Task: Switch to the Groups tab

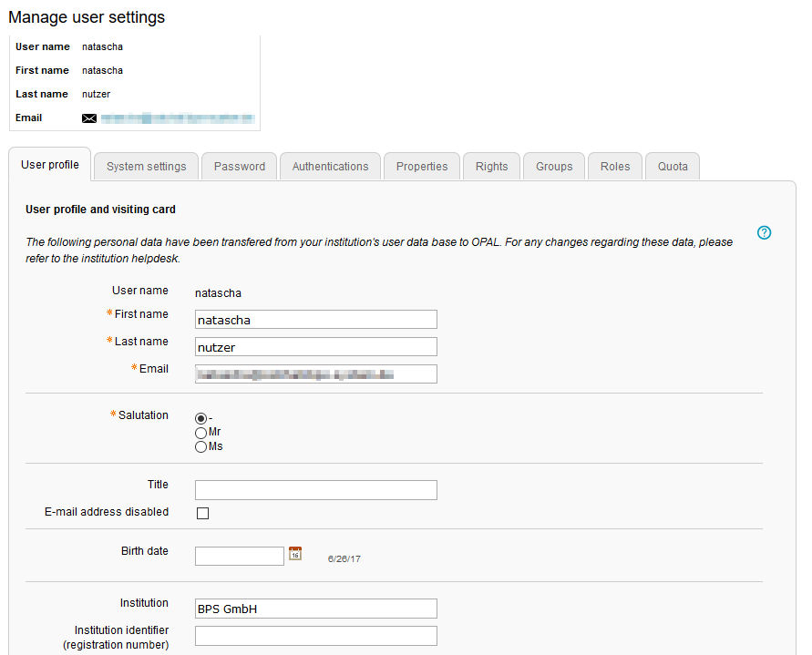Action: [x=554, y=167]
